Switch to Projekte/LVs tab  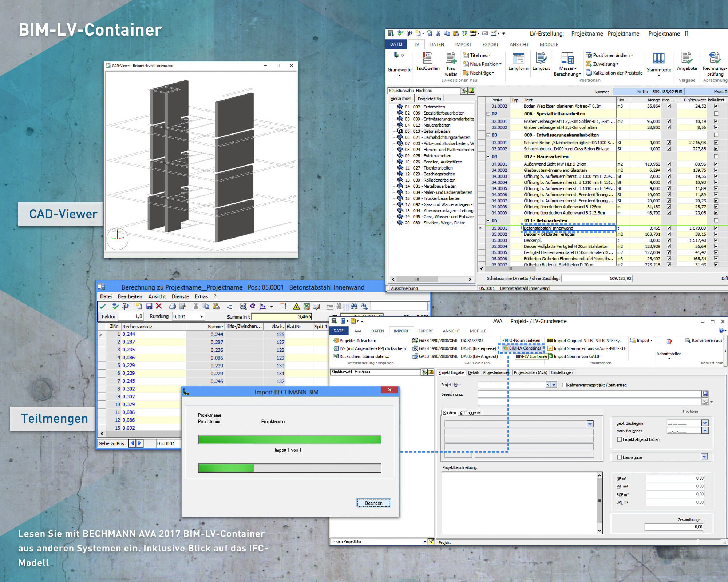click(x=429, y=99)
